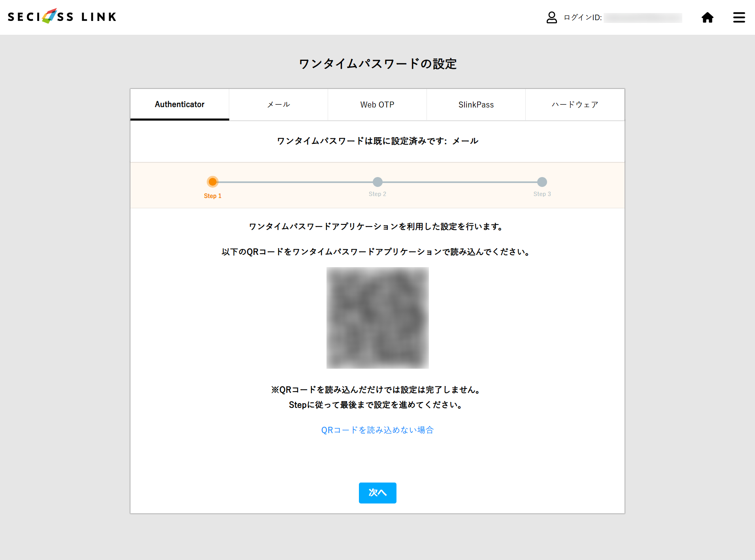The image size is (755, 560).
Task: Click the ワンタイムパスワードの設定 heading
Action: click(x=377, y=64)
